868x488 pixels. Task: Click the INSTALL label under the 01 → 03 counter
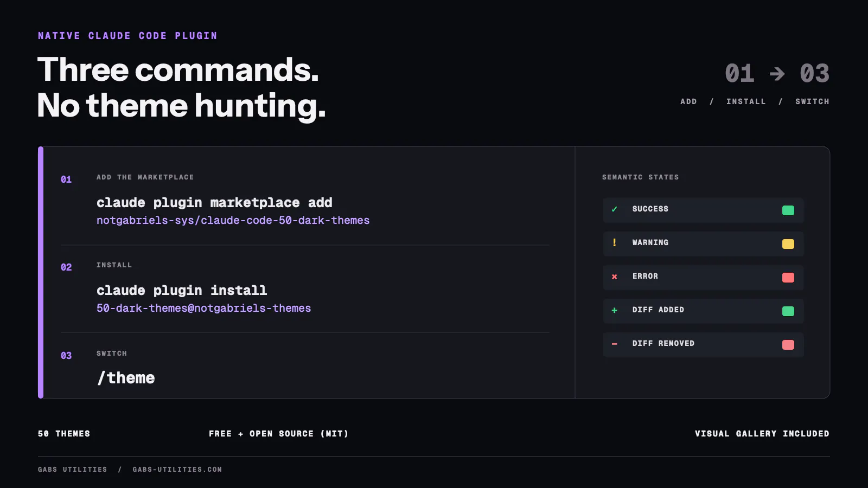746,101
